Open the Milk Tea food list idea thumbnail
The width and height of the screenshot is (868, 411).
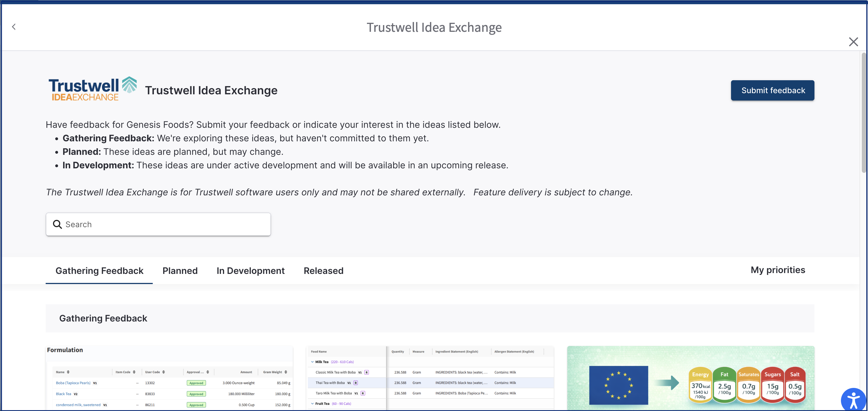point(430,378)
